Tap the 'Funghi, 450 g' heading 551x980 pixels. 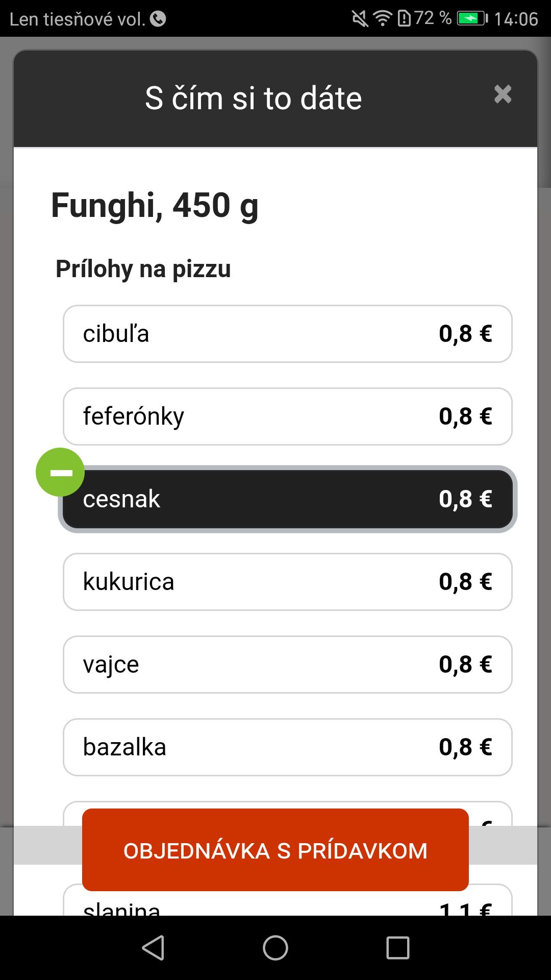(155, 205)
